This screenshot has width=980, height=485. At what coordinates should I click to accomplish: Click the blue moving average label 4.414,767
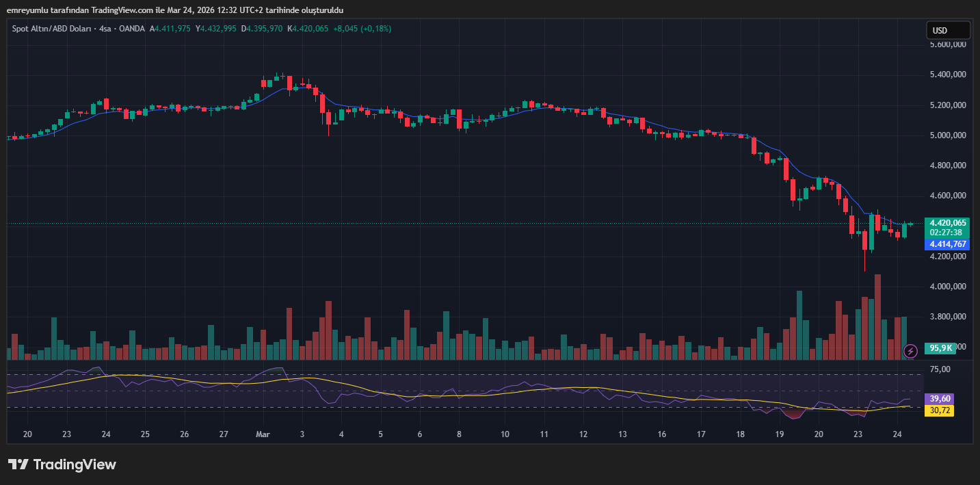947,244
